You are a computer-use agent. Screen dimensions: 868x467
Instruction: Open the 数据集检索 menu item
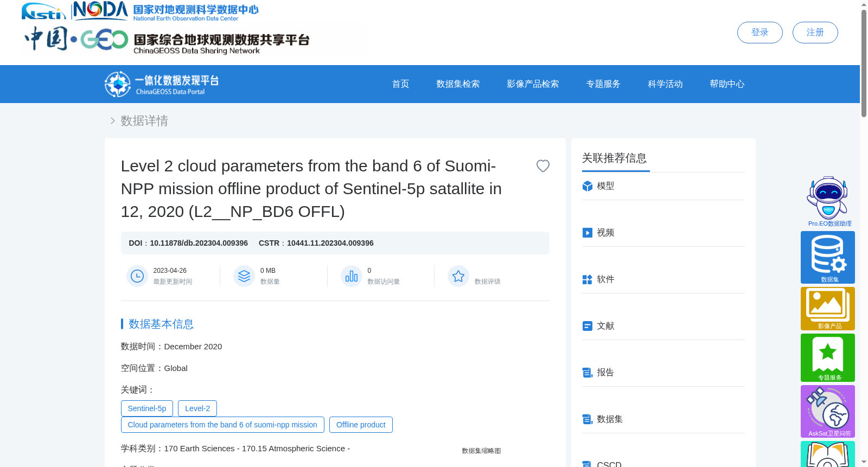point(458,84)
